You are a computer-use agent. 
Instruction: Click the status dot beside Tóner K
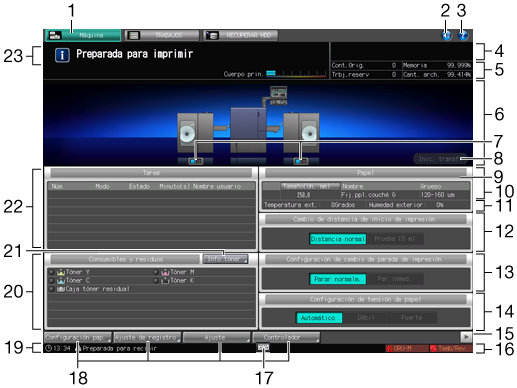(x=156, y=281)
